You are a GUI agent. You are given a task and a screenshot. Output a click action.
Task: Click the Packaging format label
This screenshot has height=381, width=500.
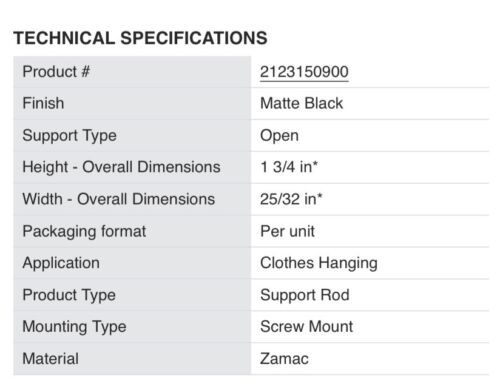(84, 231)
